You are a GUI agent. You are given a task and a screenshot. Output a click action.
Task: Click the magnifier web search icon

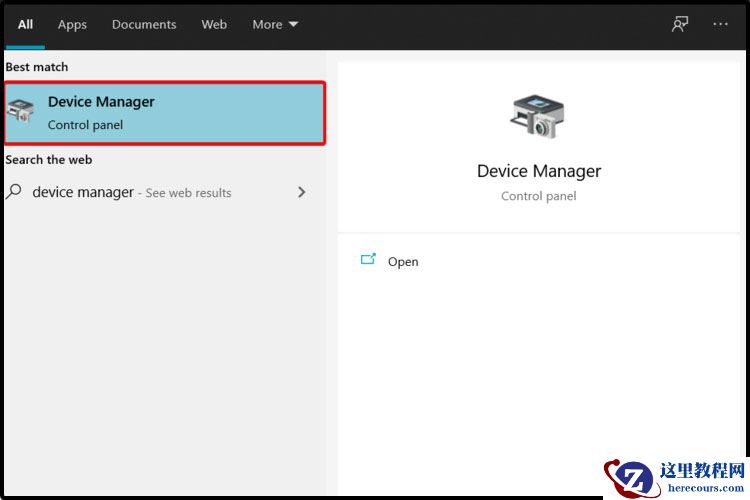14,192
